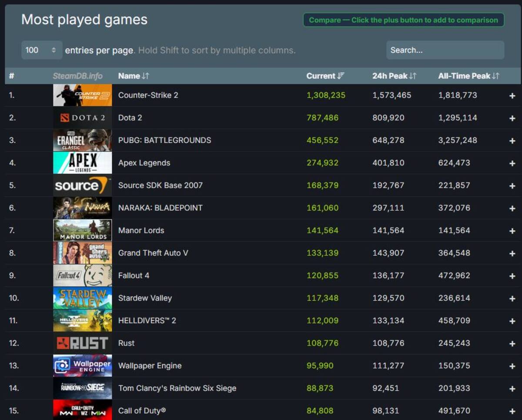Click the Compare comparison button
Image resolution: width=522 pixels, height=420 pixels.
(x=404, y=20)
